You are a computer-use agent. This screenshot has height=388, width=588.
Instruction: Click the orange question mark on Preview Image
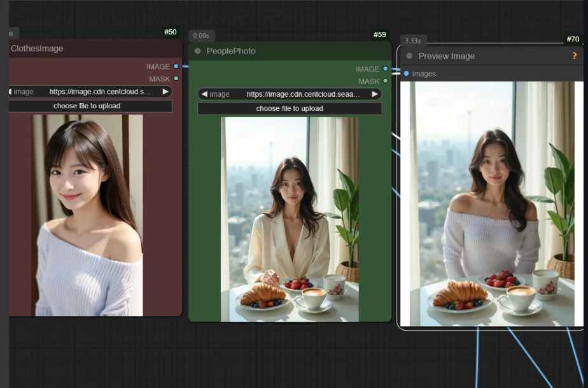tap(575, 56)
